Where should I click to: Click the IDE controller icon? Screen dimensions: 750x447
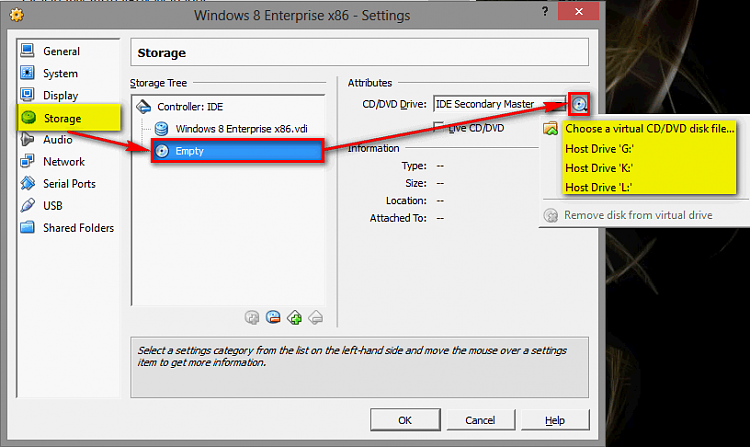[143, 106]
